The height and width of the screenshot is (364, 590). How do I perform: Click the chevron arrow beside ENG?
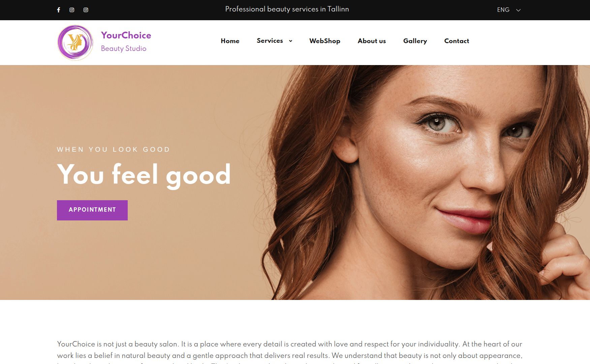coord(518,10)
